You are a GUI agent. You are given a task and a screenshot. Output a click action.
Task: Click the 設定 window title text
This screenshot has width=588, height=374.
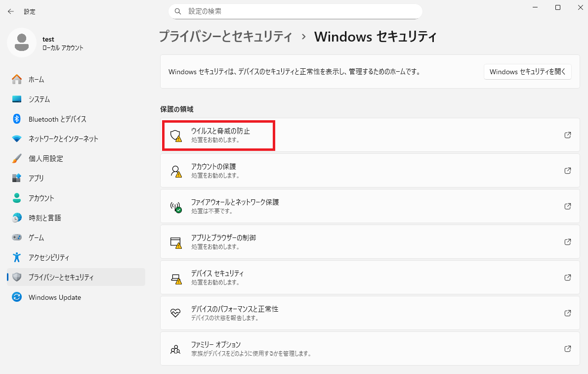[x=30, y=12]
